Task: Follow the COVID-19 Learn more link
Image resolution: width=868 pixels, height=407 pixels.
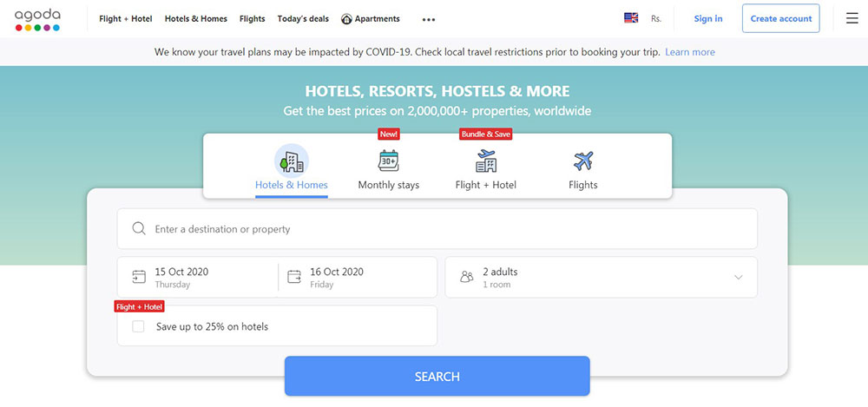Action: coord(690,52)
